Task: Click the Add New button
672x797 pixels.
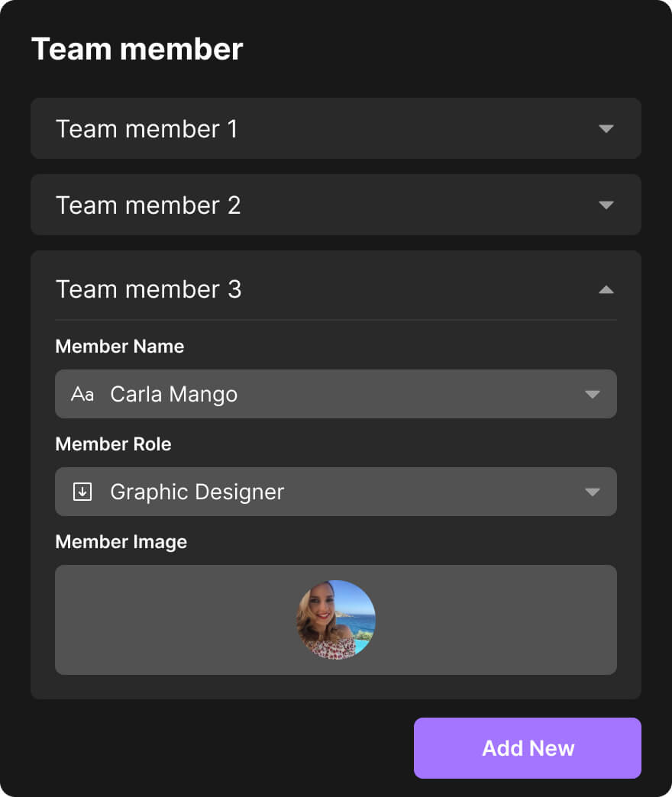Action: 527,747
